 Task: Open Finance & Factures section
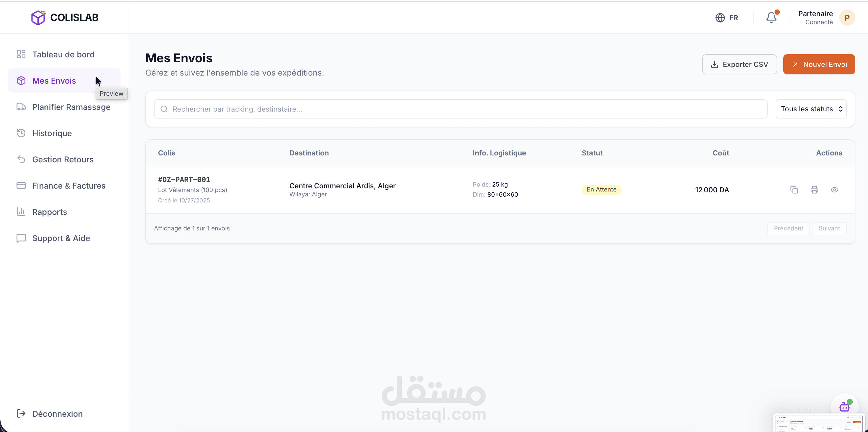pyautogui.click(x=69, y=186)
